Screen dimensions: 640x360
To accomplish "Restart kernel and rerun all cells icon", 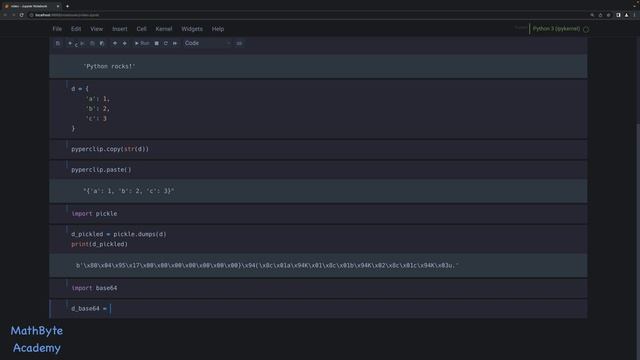I will pos(175,43).
